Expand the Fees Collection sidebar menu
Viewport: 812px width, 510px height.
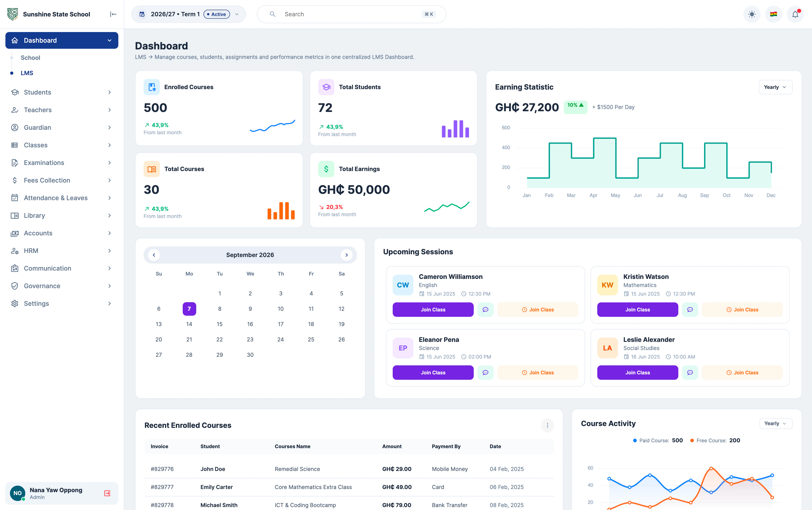point(62,180)
